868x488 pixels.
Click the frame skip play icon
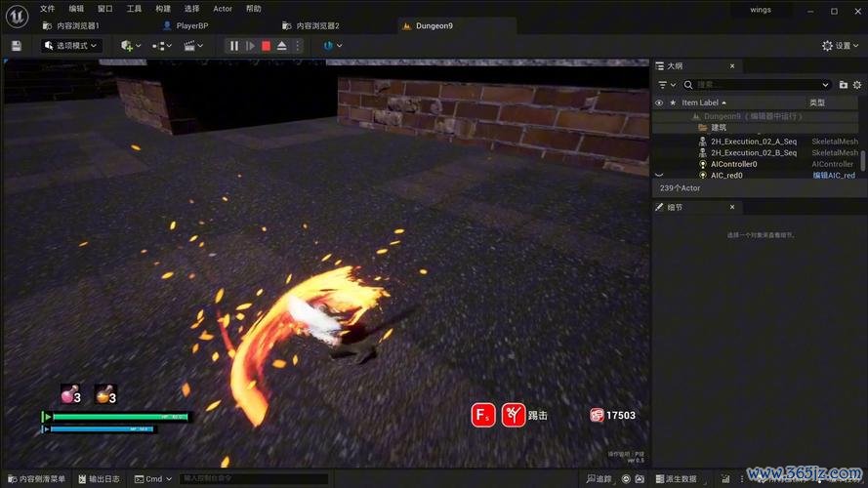250,46
